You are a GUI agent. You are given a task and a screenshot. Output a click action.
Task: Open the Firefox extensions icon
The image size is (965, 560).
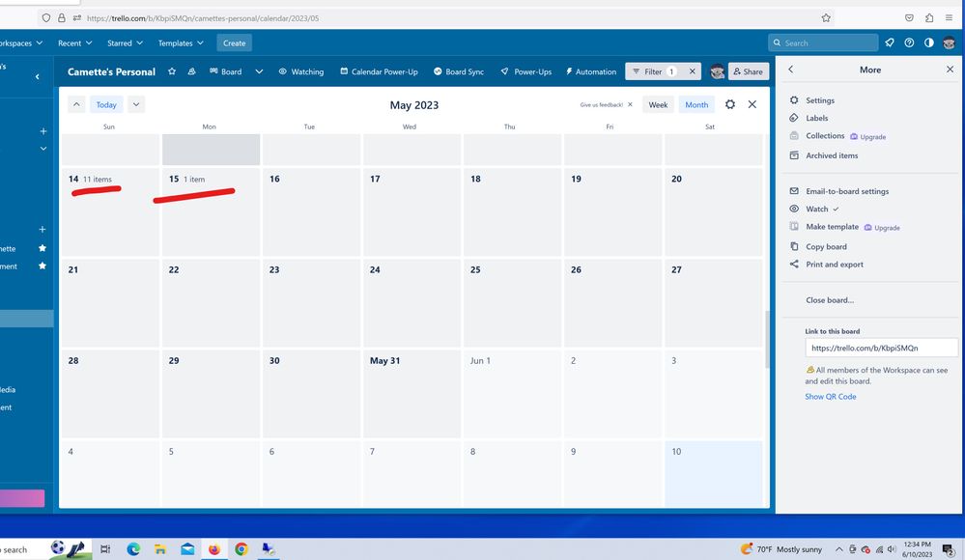pos(929,17)
